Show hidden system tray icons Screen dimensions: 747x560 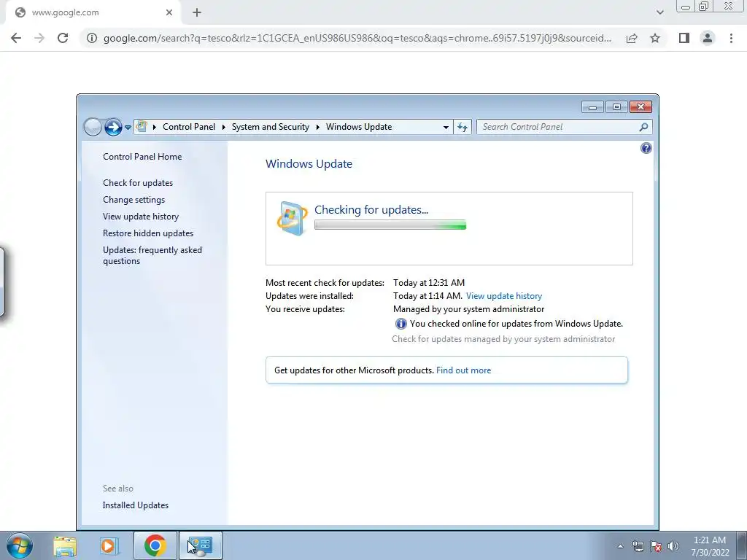pos(620,546)
